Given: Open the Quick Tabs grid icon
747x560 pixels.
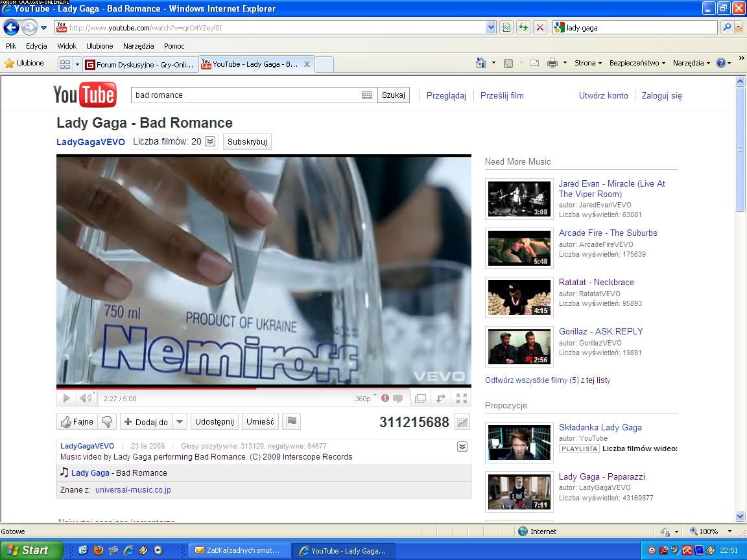Looking at the screenshot, I should 65,64.
